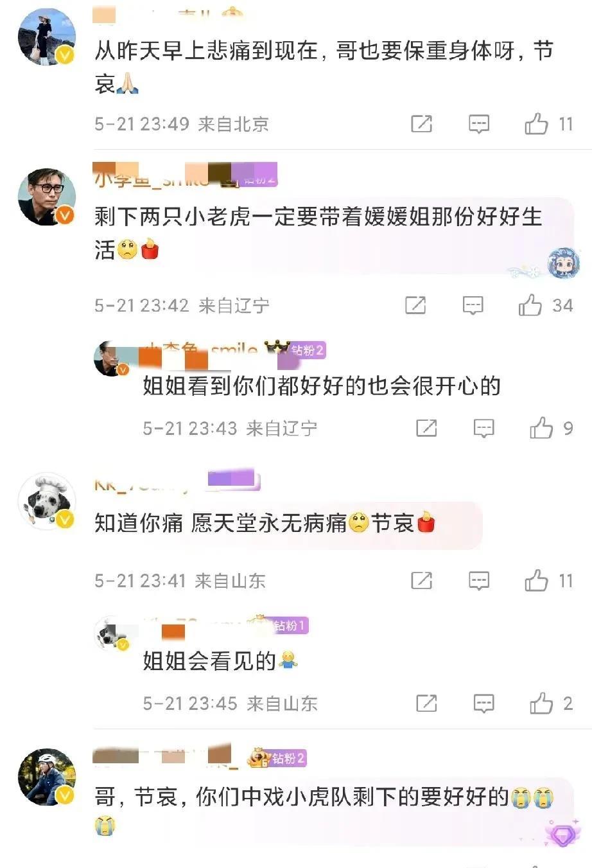Open the dalmatian chef avatar profile
This screenshot has height=868, width=592.
(46, 502)
